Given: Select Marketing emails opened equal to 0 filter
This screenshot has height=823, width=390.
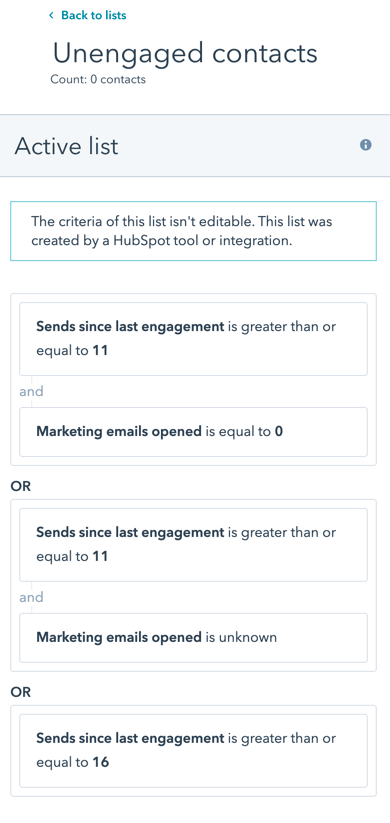Looking at the screenshot, I should (x=194, y=432).
